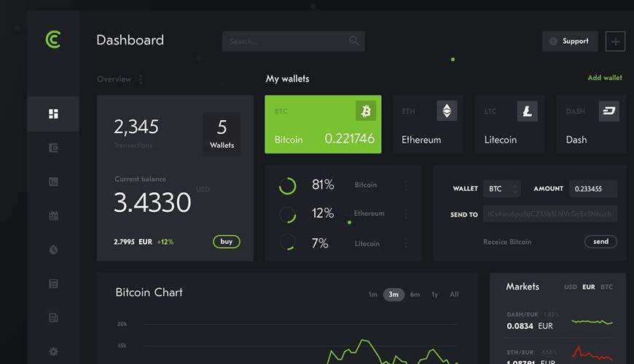
Task: Click the Dash coin icon
Action: click(x=609, y=111)
